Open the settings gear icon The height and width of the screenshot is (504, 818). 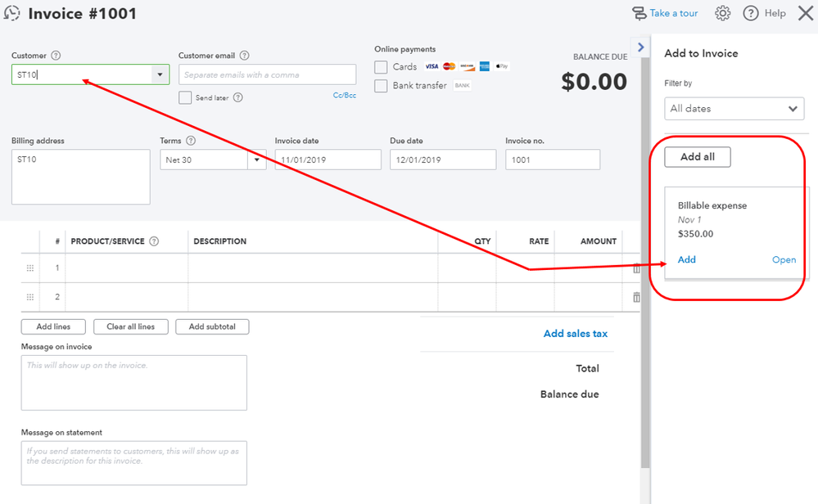coord(721,13)
